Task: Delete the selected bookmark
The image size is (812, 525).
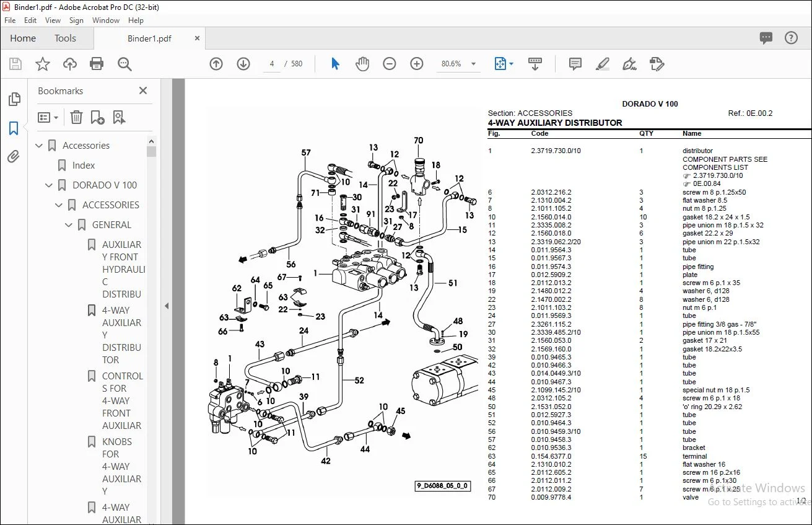Action: (76, 117)
